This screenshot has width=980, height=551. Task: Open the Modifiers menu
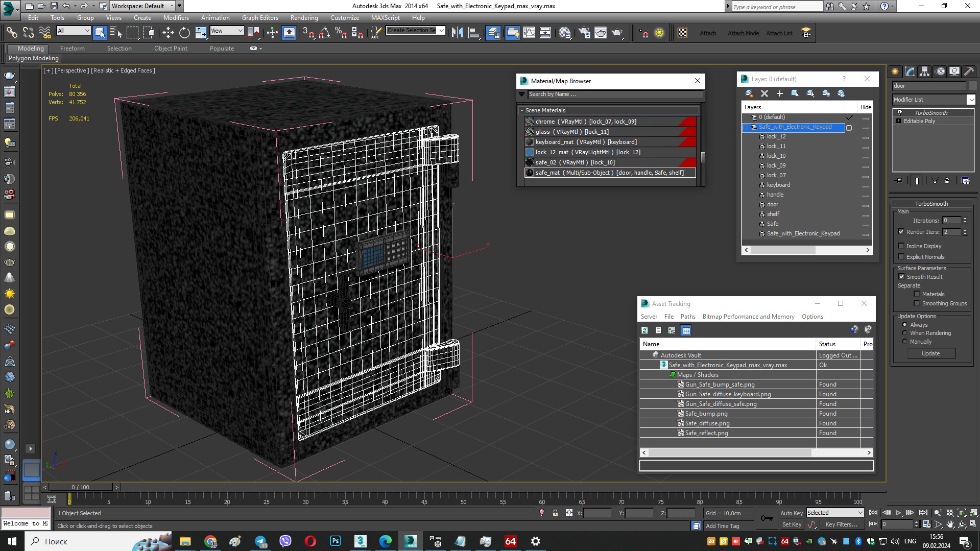coord(176,17)
